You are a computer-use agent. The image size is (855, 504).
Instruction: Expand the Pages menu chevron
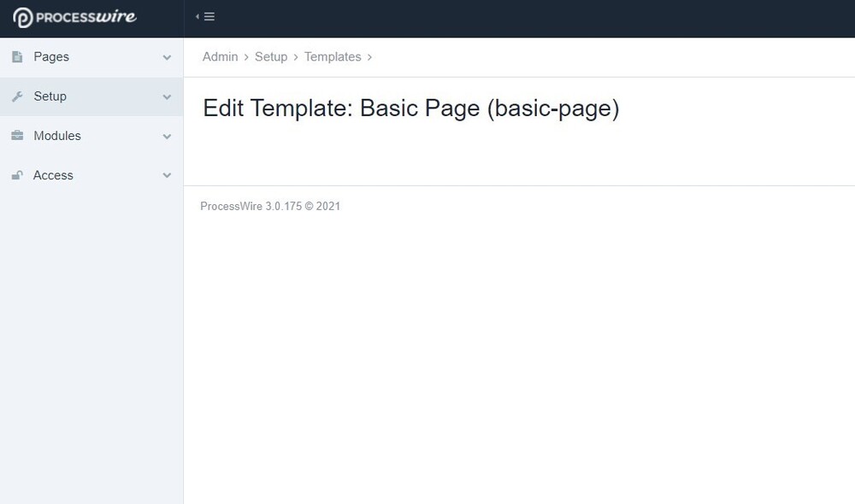pos(167,56)
